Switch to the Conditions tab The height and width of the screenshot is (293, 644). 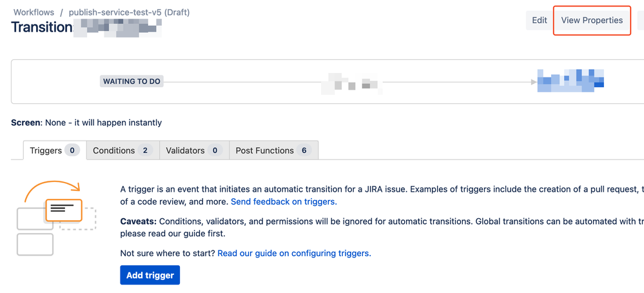122,150
